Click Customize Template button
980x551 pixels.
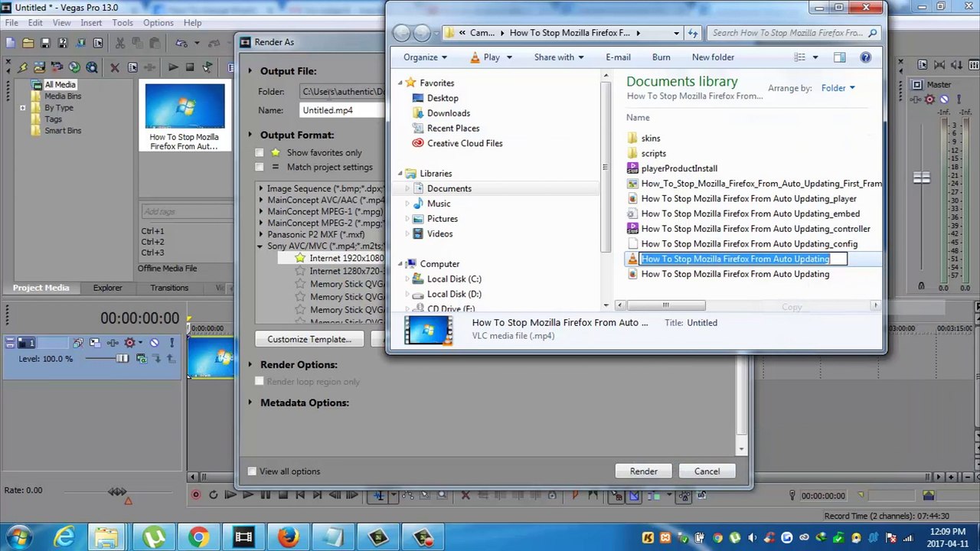click(309, 339)
